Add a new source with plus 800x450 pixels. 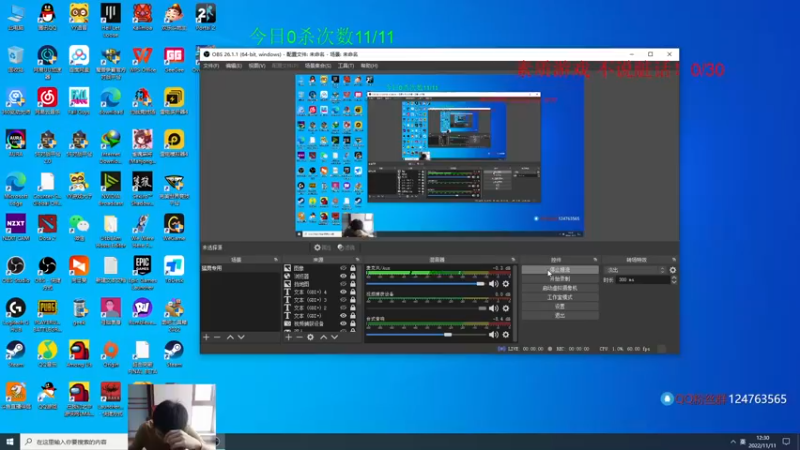point(288,337)
